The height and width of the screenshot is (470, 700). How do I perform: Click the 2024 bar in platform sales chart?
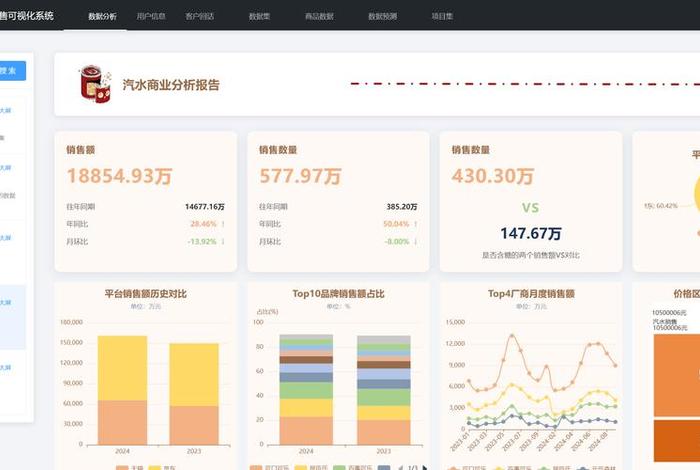click(x=122, y=390)
